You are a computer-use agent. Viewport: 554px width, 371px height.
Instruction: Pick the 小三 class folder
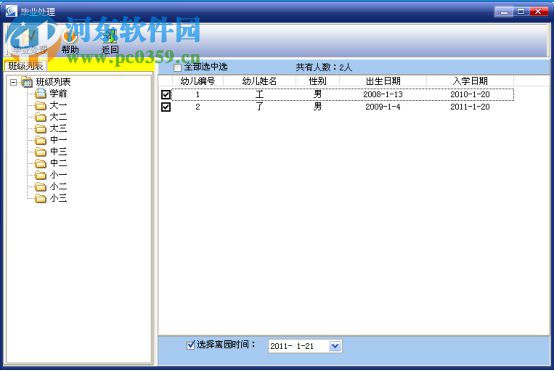(58, 198)
